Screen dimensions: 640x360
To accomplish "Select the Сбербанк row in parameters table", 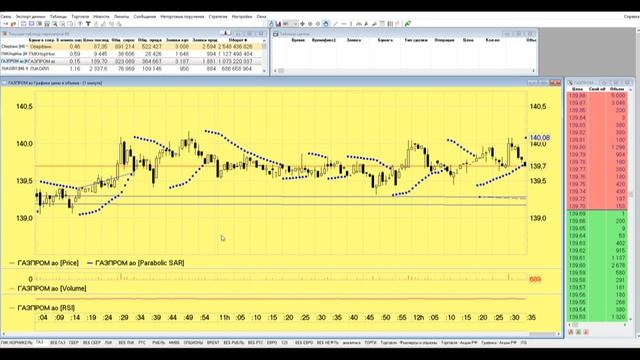I will [131, 47].
